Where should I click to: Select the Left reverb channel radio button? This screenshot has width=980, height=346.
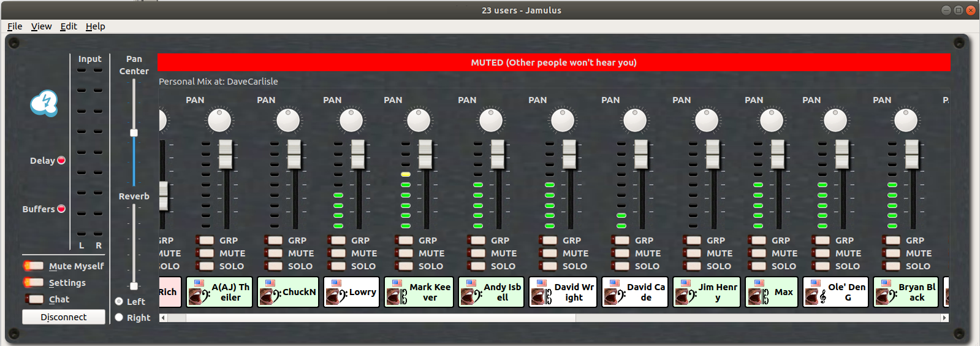point(120,301)
